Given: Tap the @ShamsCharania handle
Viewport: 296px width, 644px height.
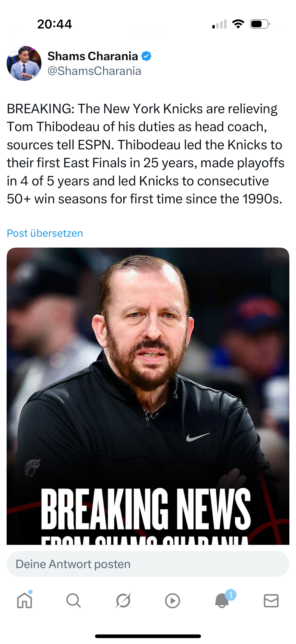Looking at the screenshot, I should tap(94, 71).
